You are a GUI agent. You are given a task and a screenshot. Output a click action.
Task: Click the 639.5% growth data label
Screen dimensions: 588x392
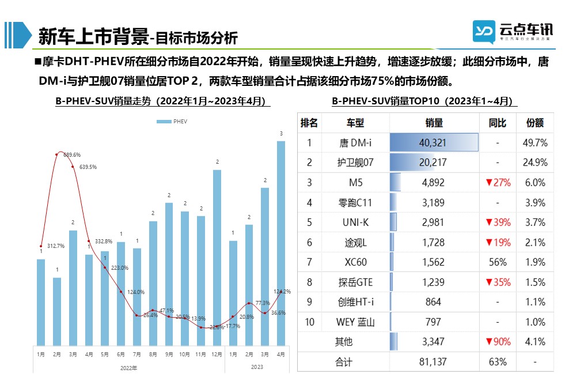88,167
